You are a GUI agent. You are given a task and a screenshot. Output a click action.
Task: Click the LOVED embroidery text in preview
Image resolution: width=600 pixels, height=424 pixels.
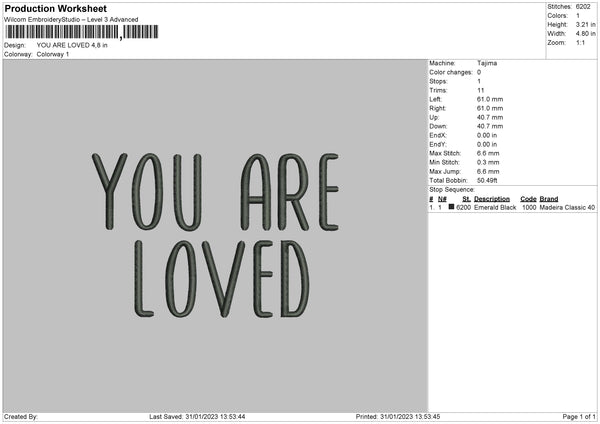(222, 279)
